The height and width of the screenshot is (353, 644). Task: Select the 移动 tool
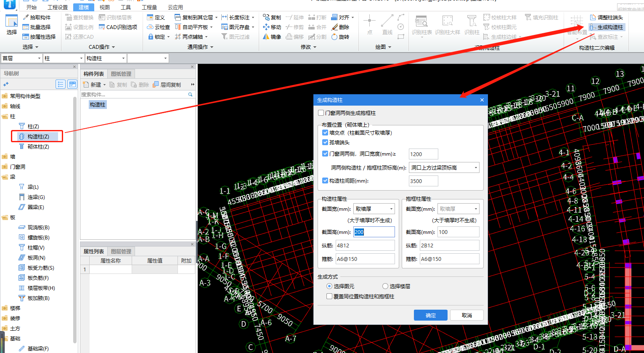pos(272,27)
